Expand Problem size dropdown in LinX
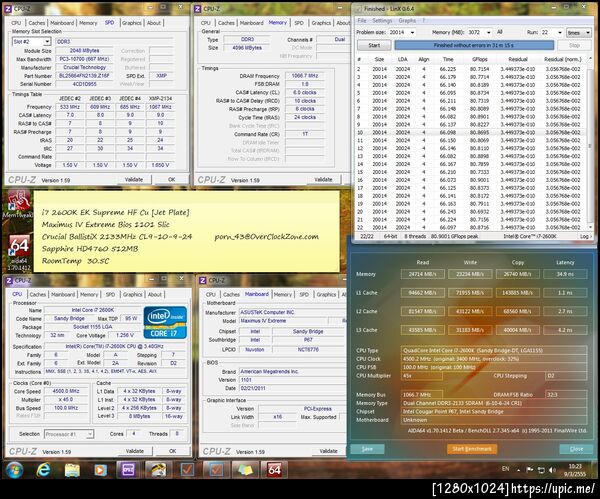This screenshot has height=499, width=600. [x=412, y=33]
